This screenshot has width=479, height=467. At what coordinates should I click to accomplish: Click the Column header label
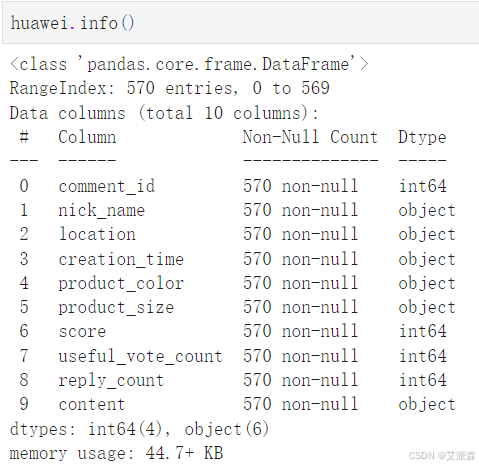(87, 137)
